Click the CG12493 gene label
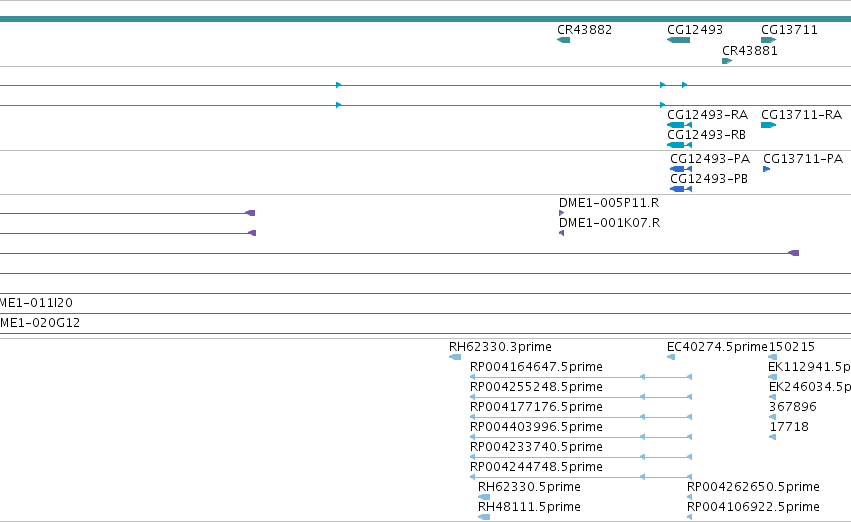 [x=695, y=30]
